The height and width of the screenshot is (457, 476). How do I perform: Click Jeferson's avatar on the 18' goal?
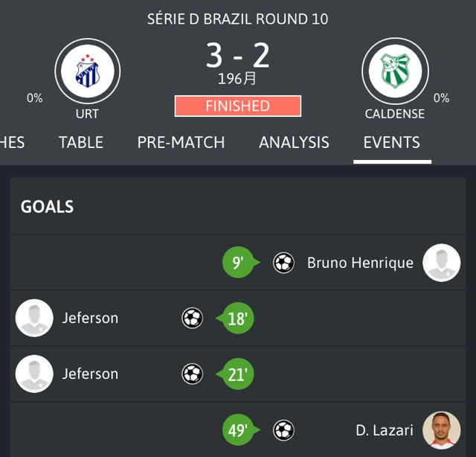pos(34,318)
